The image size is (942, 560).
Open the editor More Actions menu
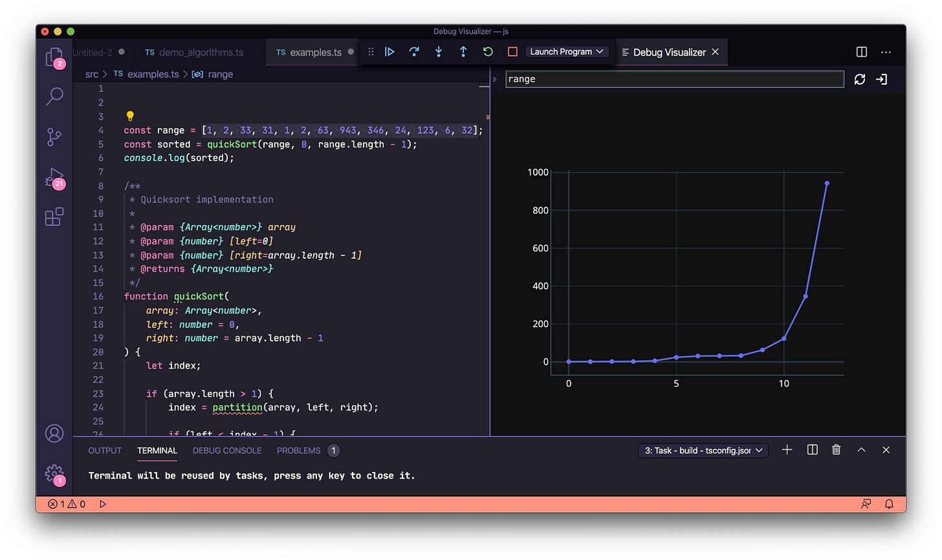tap(886, 52)
